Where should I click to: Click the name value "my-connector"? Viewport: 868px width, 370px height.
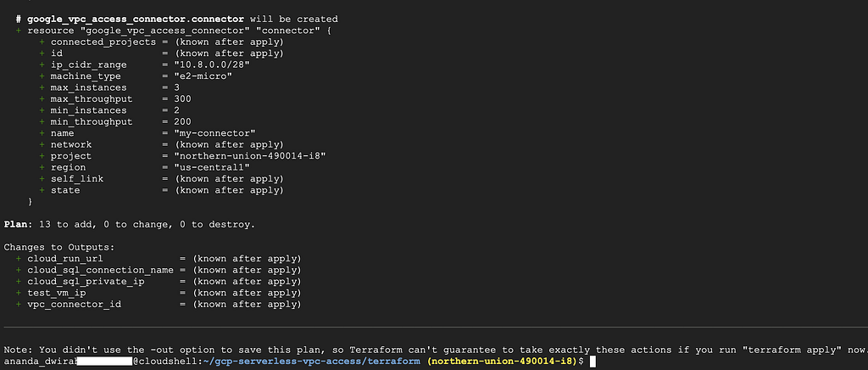click(x=214, y=133)
